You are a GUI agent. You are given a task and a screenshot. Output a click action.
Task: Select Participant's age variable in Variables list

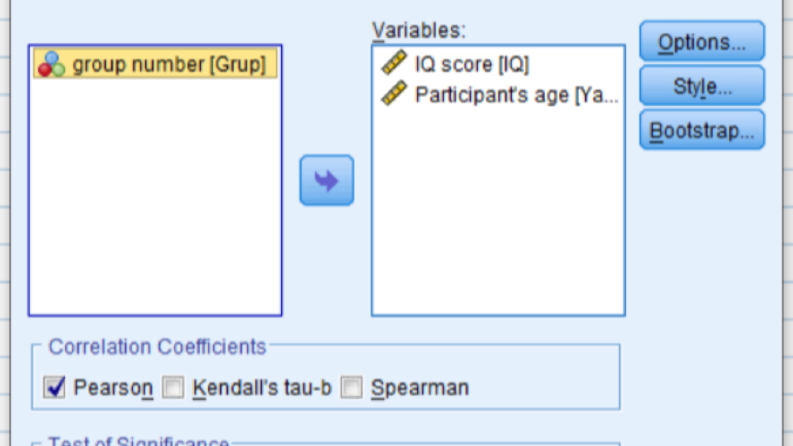click(498, 95)
